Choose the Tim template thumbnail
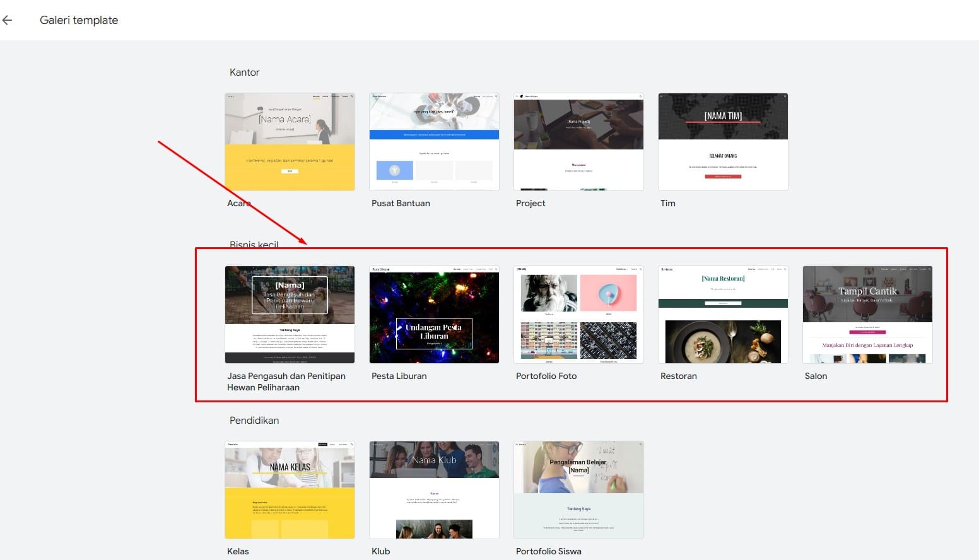The height and width of the screenshot is (560, 979). click(x=723, y=142)
